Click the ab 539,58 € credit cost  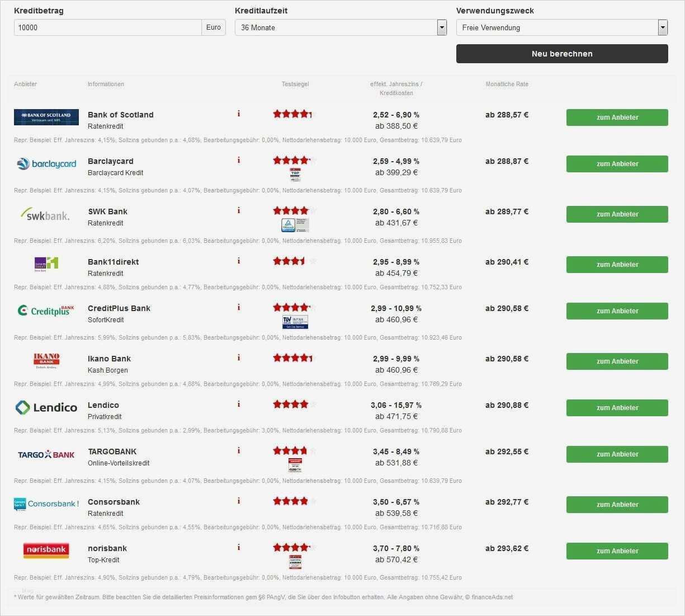point(396,513)
